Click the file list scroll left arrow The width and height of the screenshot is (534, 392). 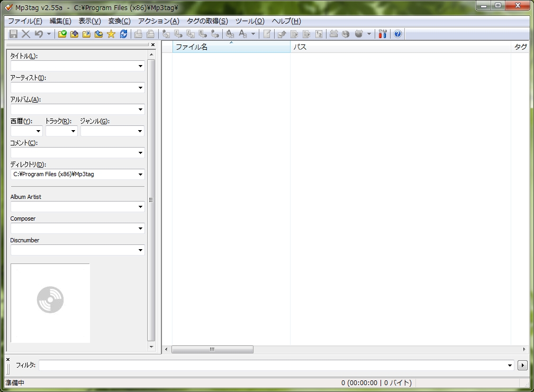click(x=166, y=350)
